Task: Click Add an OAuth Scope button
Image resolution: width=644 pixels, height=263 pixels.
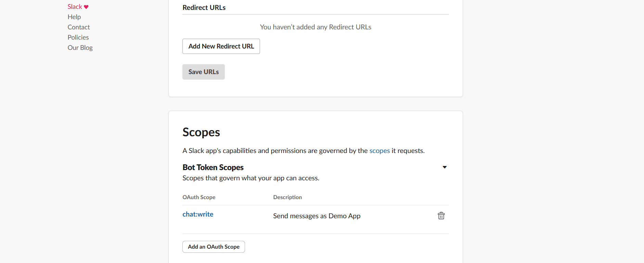Action: click(214, 247)
